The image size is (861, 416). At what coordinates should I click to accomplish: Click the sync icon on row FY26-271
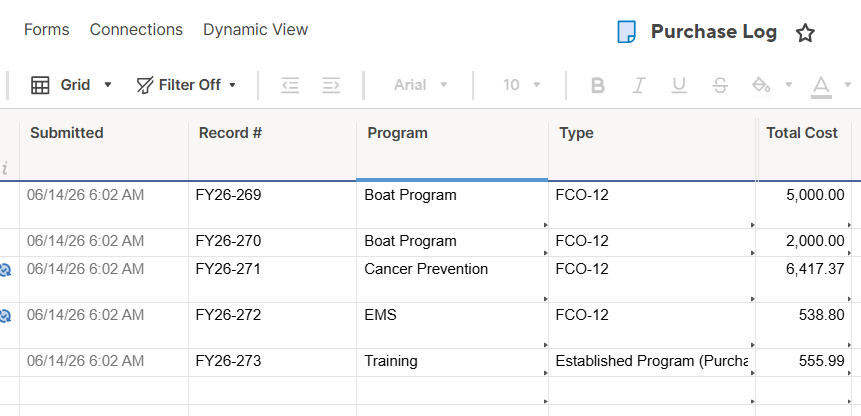[5, 270]
